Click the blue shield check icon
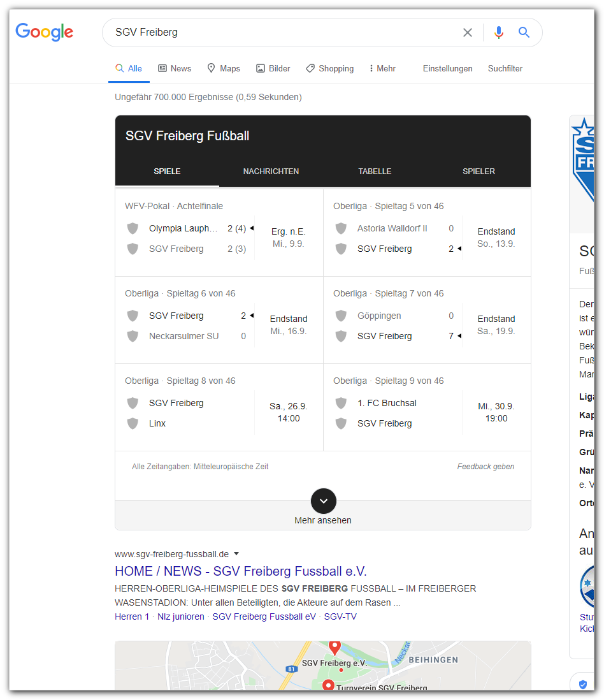This screenshot has height=700, width=604. (582, 684)
